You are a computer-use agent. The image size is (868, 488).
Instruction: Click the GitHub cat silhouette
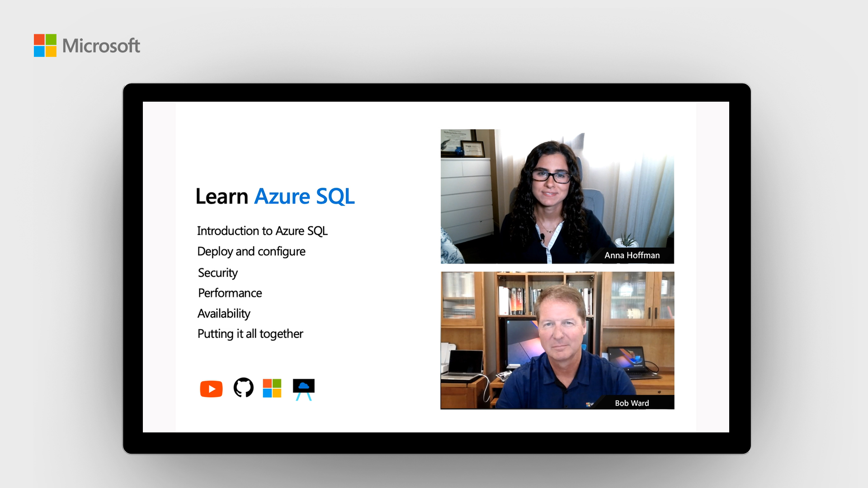pos(243,387)
